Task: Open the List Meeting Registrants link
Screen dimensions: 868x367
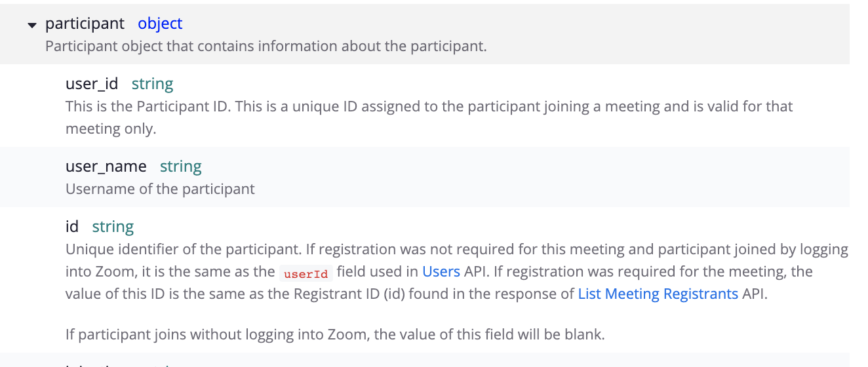Action: coord(658,294)
